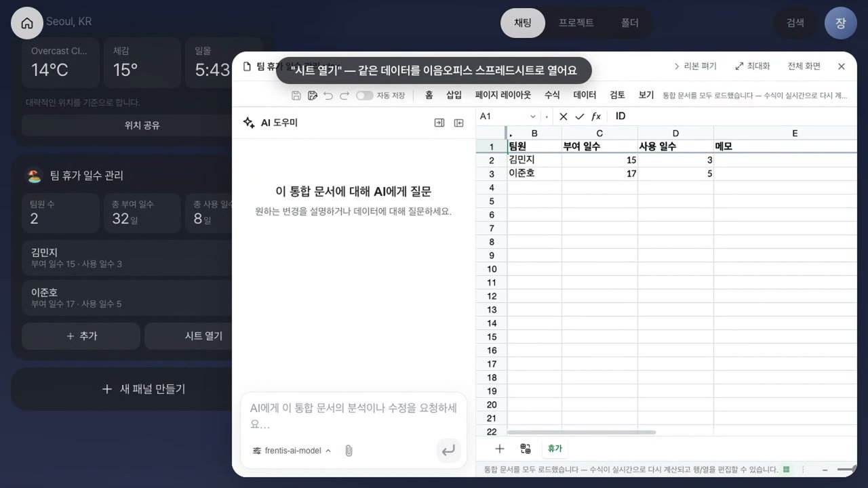Image resolution: width=868 pixels, height=488 pixels.
Task: Open the 페이지 레이아웃 ribbon tab
Action: coord(503,96)
